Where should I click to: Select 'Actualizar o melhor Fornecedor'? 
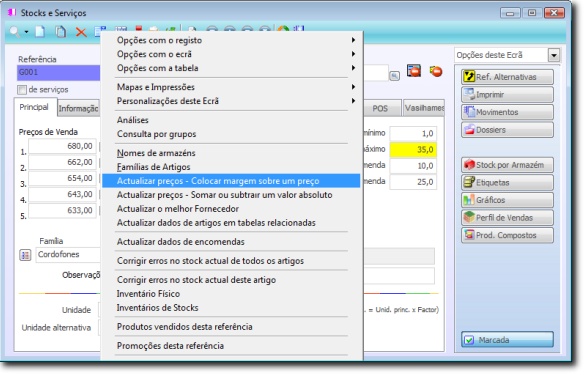point(231,209)
